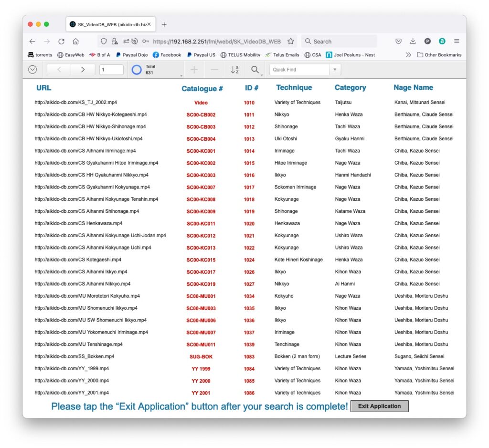Focus the browser Search box
Image resolution: width=489 pixels, height=448 pixels.
[339, 42]
